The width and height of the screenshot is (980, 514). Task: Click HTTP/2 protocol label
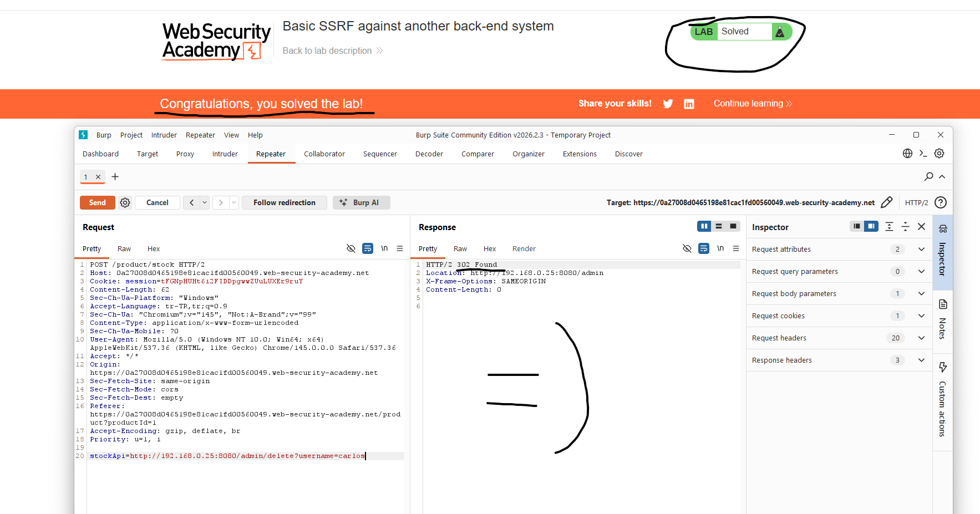[916, 202]
